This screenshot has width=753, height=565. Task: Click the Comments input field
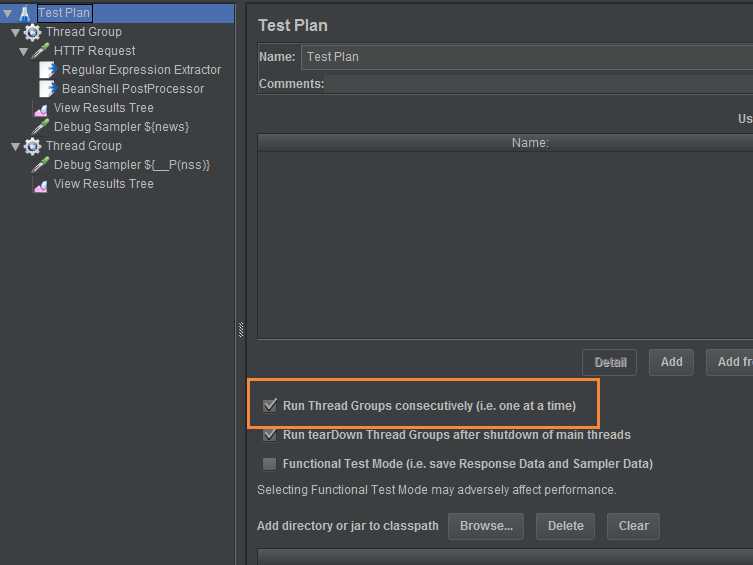[x=540, y=84]
